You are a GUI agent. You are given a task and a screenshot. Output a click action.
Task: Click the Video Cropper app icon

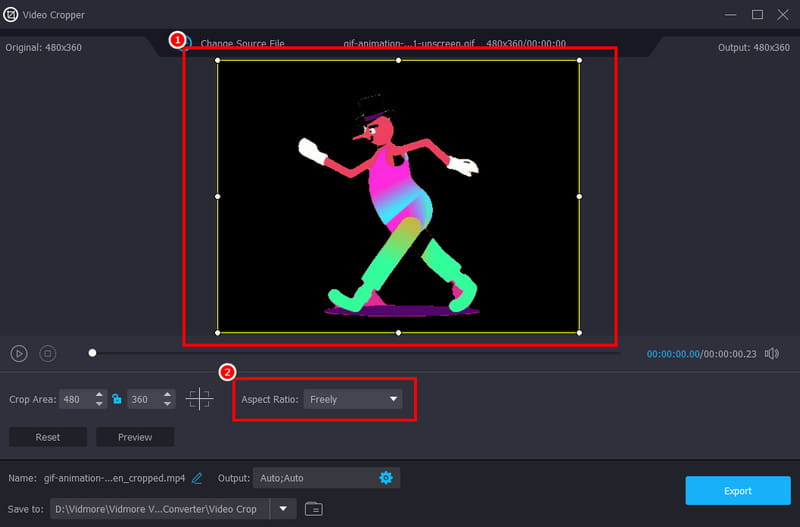pos(11,15)
